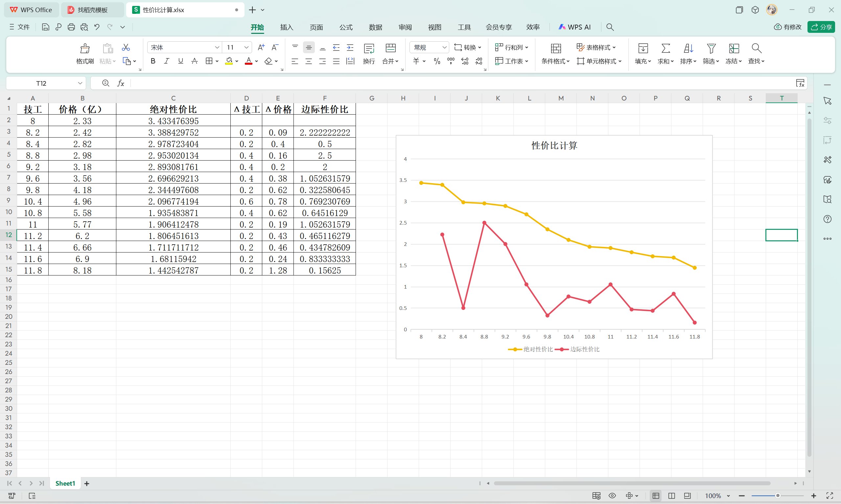Open Conditional Formatting (条件格式)
Image resolution: width=841 pixels, height=504 pixels.
(x=555, y=54)
